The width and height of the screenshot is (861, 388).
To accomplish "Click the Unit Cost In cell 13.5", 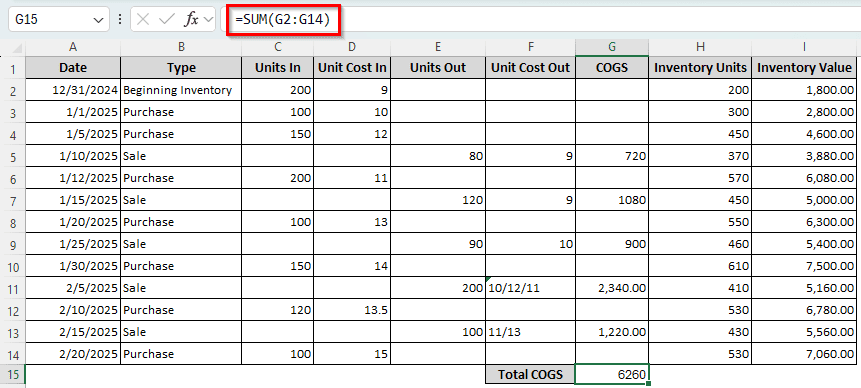I will pos(353,310).
